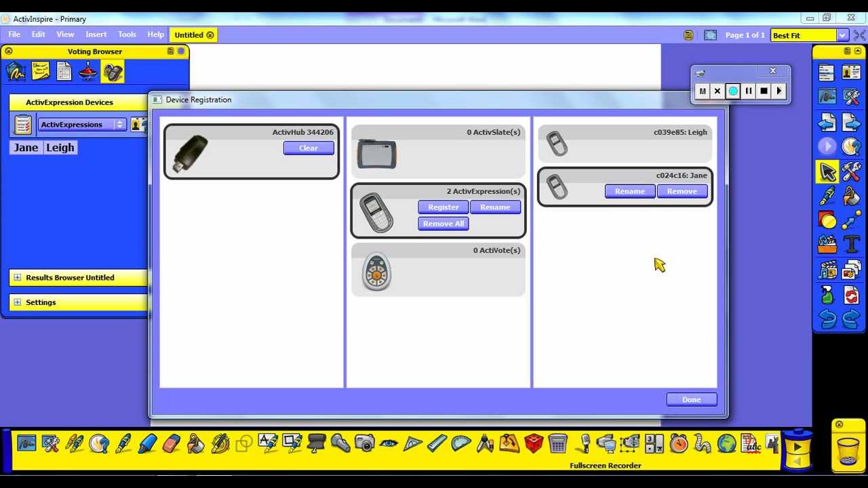Click the student profile icon beside ActivExpressions dropdown
Viewport: 868px width, 488px height.
coord(138,125)
